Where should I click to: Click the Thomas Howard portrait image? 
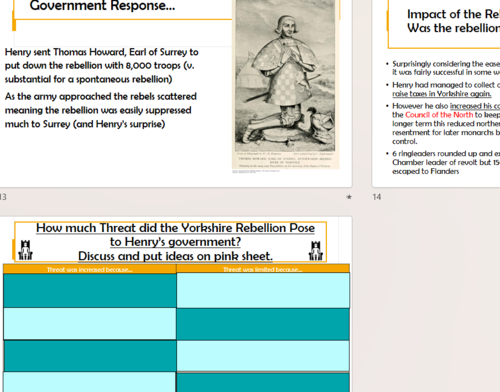tap(285, 85)
